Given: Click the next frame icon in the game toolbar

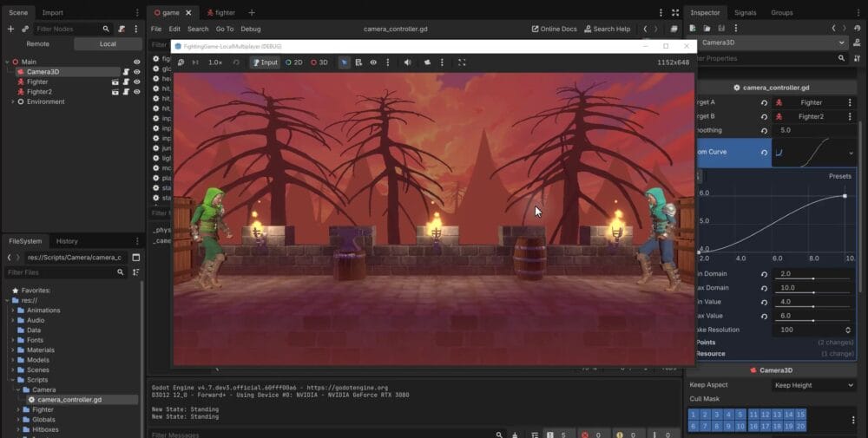Looking at the screenshot, I should (x=195, y=62).
